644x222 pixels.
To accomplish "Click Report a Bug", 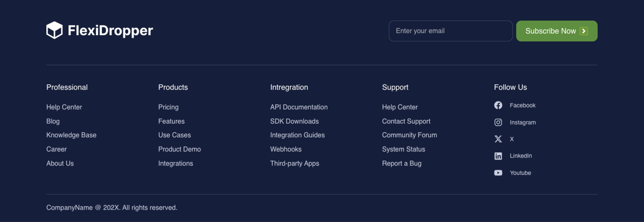I will (x=402, y=163).
